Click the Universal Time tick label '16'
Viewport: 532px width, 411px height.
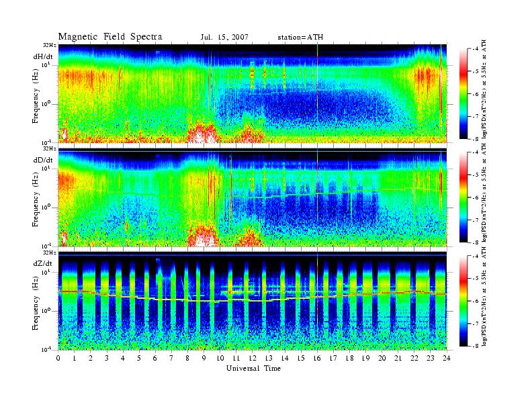317,358
